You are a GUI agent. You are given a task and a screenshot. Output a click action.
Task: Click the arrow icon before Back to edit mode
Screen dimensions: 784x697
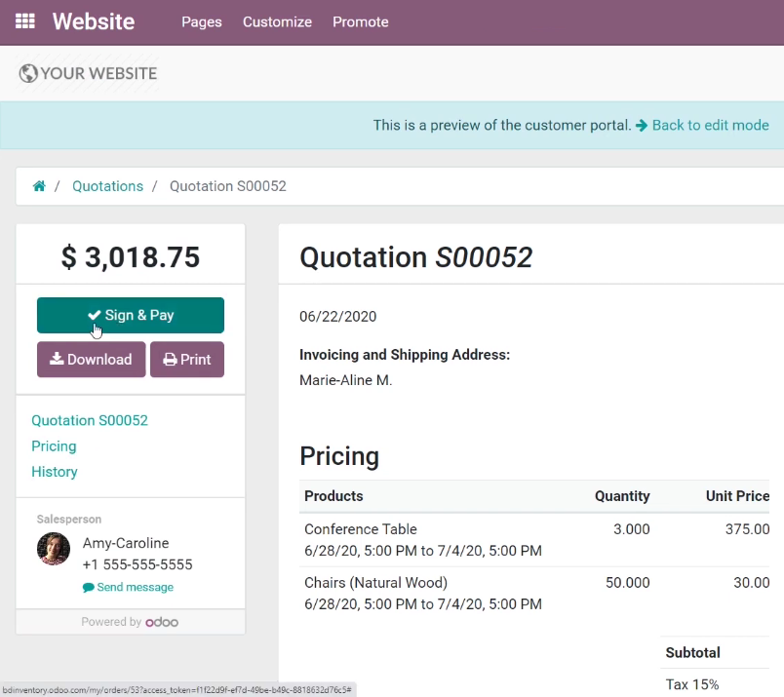[642, 125]
